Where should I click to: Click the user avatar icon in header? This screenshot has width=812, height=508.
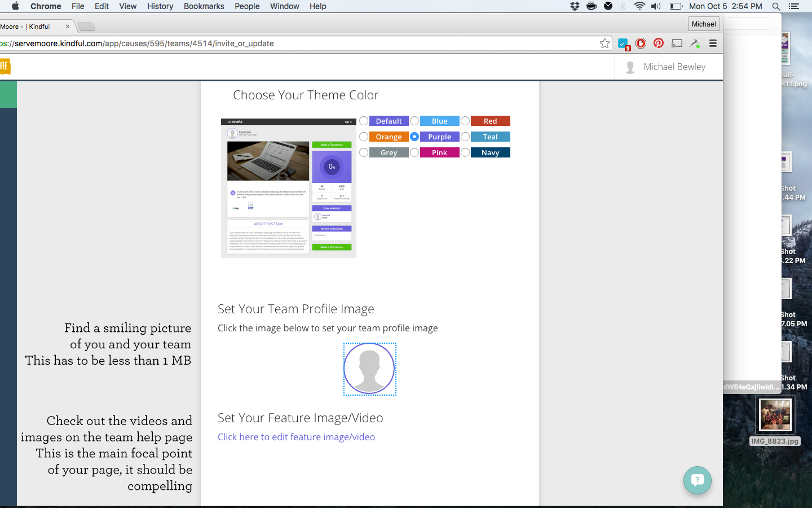tap(630, 67)
